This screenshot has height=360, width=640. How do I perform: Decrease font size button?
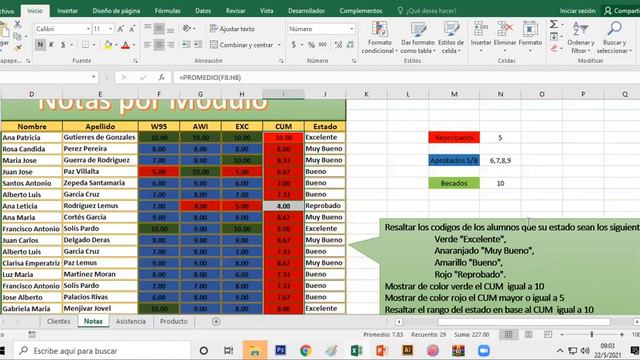132,29
